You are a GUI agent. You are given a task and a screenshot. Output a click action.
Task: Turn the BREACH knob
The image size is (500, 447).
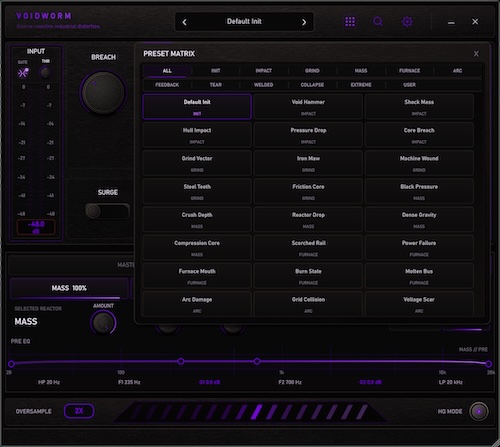[x=103, y=93]
